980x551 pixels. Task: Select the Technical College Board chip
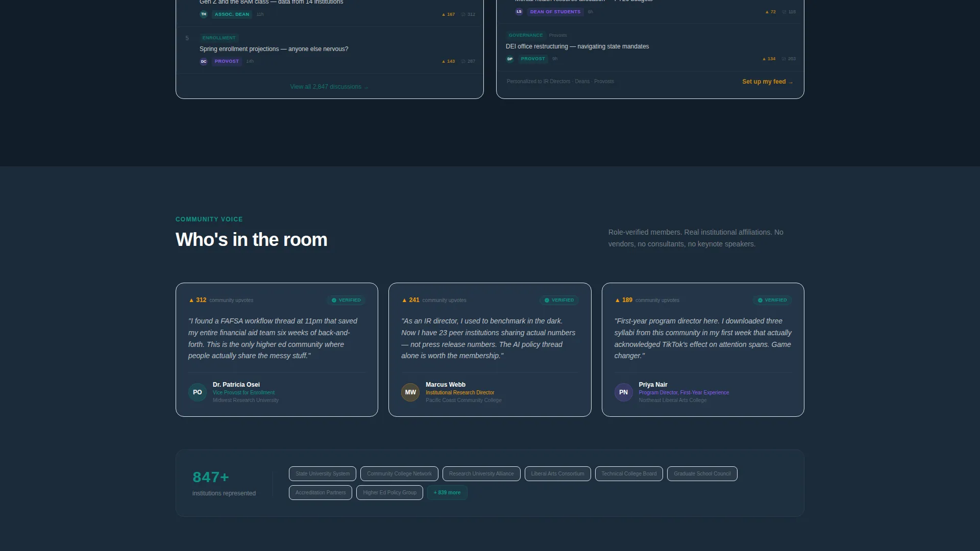(x=629, y=473)
